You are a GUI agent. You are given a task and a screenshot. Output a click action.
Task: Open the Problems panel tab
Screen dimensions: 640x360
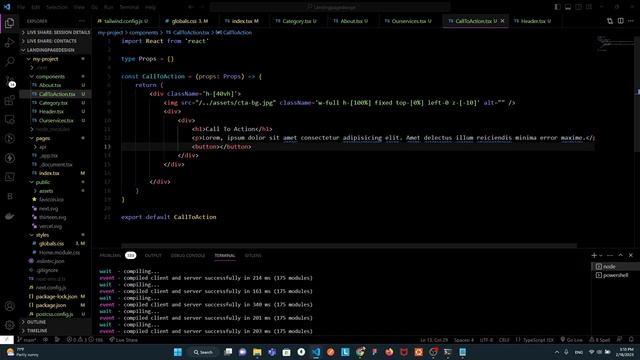tap(118, 256)
